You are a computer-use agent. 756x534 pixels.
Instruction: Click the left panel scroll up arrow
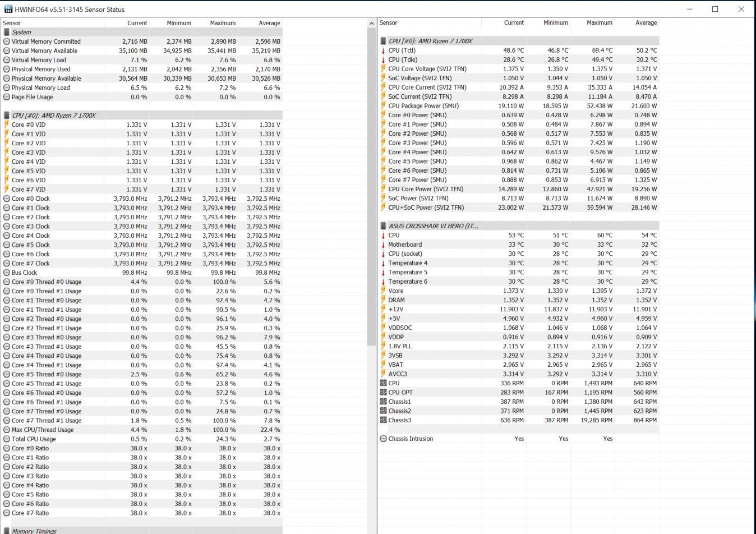click(x=371, y=23)
